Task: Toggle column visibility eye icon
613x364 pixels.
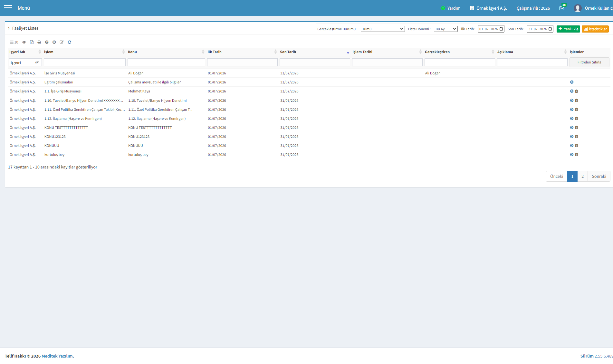Action: coord(24,42)
